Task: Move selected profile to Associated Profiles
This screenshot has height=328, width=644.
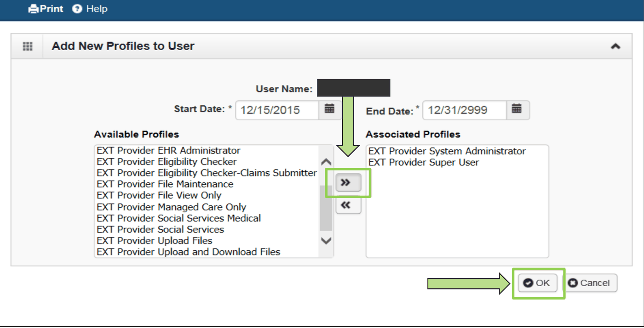Action: tap(348, 183)
